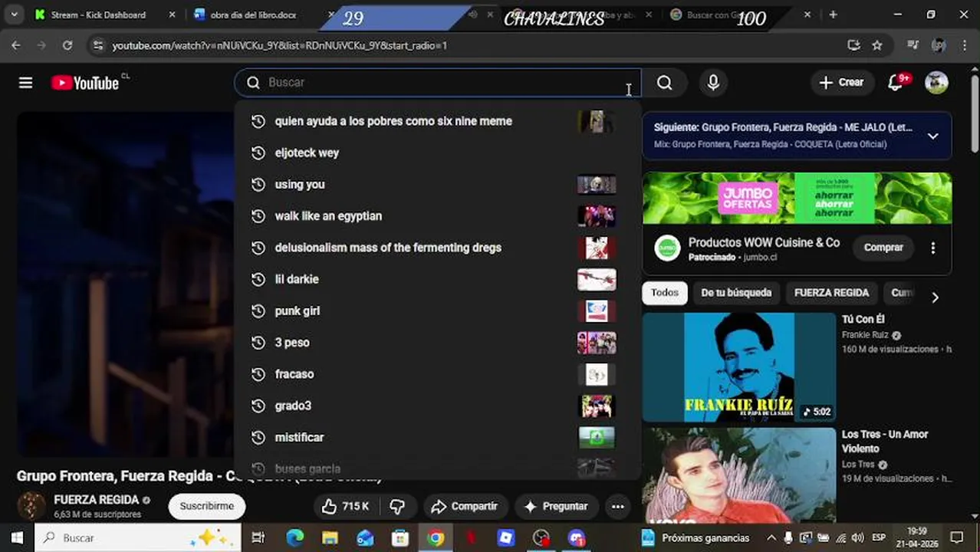The image size is (980, 552).
Task: Select suggestion 'using you'
Action: pyautogui.click(x=437, y=184)
